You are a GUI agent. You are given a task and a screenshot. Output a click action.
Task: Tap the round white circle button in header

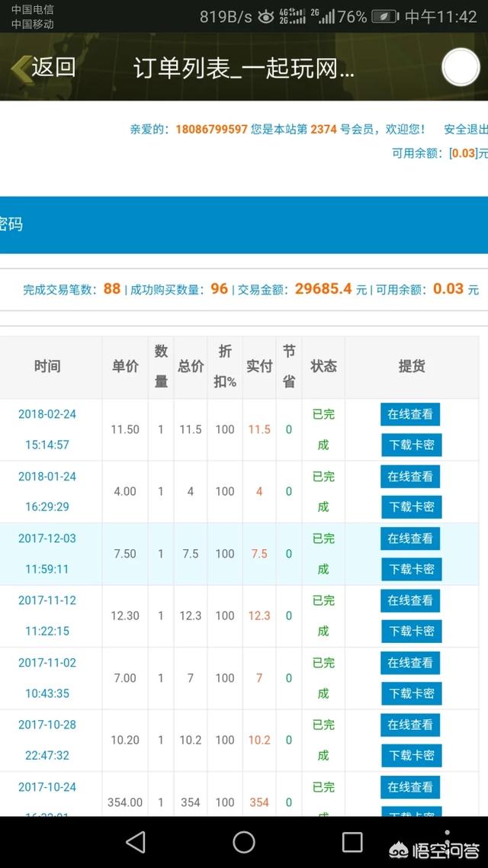[461, 67]
